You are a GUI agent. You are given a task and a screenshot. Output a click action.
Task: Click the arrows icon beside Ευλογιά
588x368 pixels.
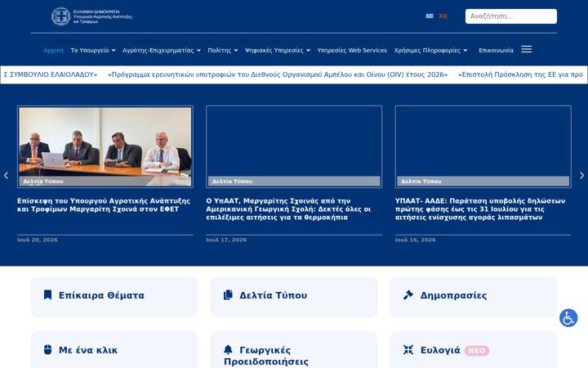pos(408,350)
